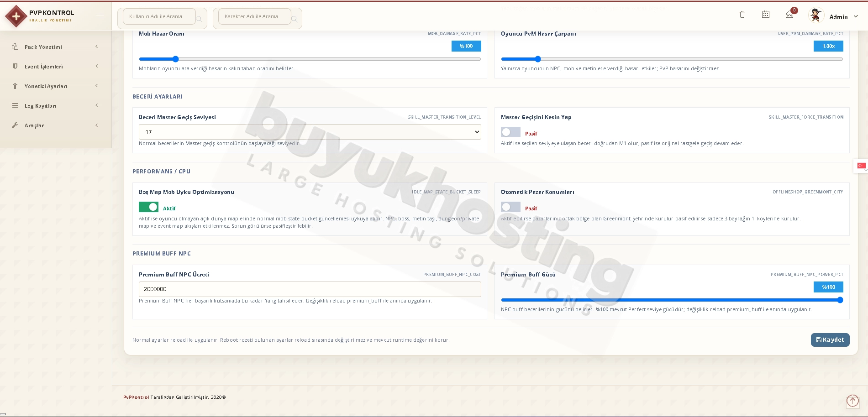Open the Pack Yönetimi menu label
Viewport: 868px width, 417px height.
(x=43, y=47)
